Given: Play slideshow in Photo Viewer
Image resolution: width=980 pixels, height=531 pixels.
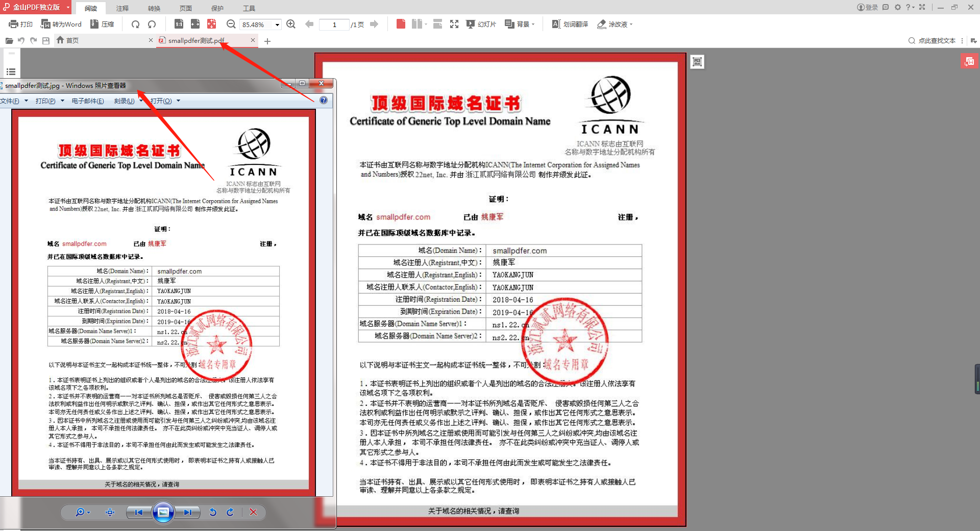Looking at the screenshot, I should [x=163, y=512].
